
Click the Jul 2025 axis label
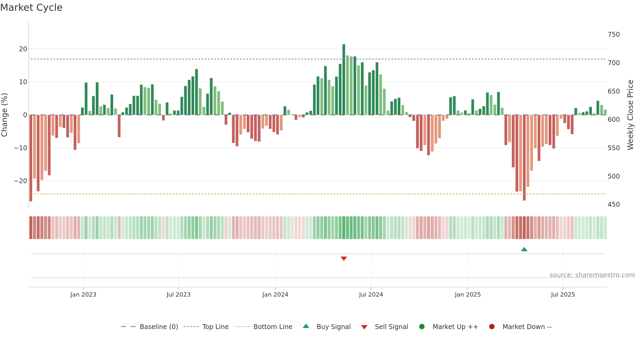[563, 294]
